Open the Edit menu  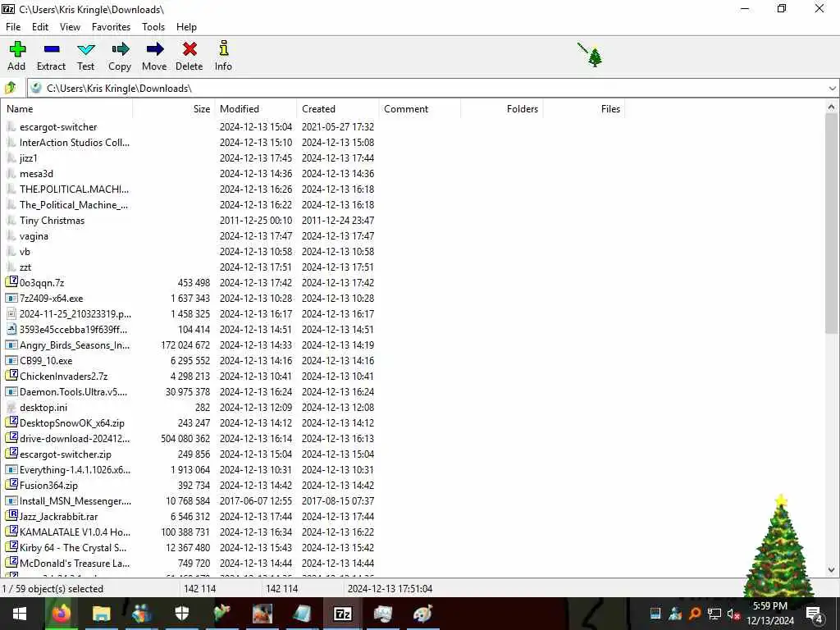(x=40, y=27)
